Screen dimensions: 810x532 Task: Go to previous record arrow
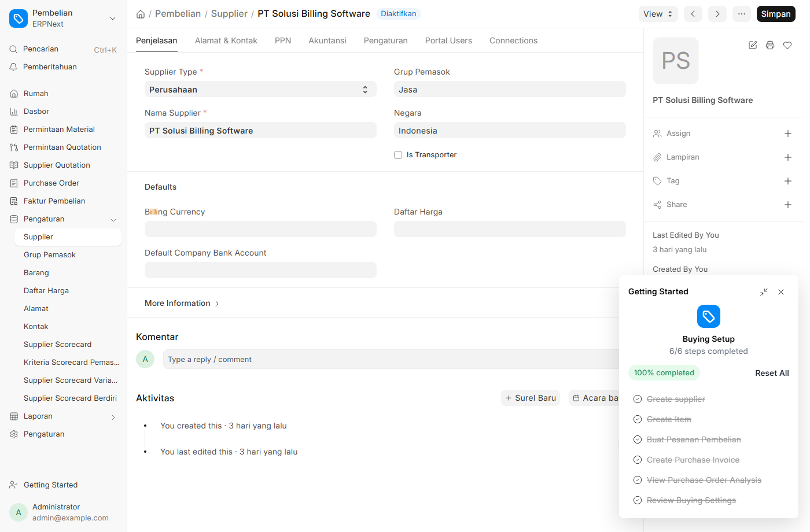(x=693, y=14)
